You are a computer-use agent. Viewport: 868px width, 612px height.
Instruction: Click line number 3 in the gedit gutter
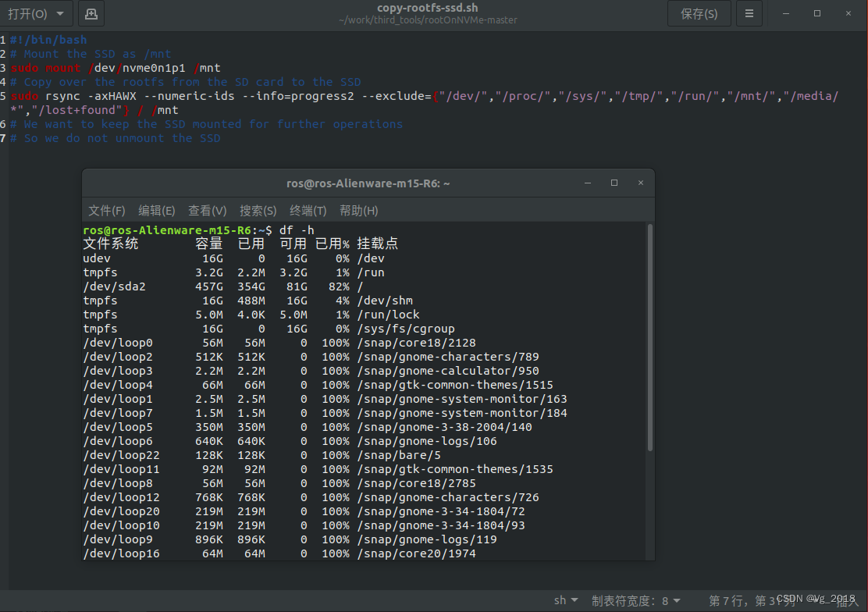(x=3, y=67)
